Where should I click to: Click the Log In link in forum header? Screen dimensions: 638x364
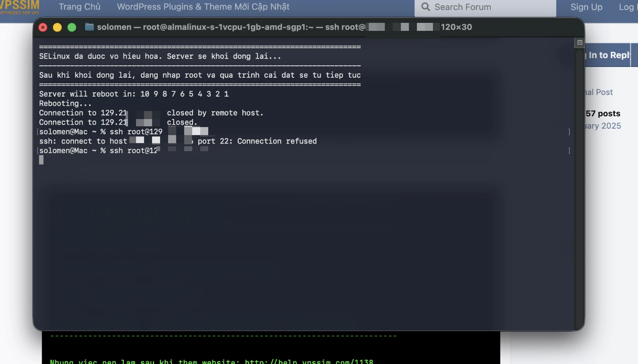(628, 7)
